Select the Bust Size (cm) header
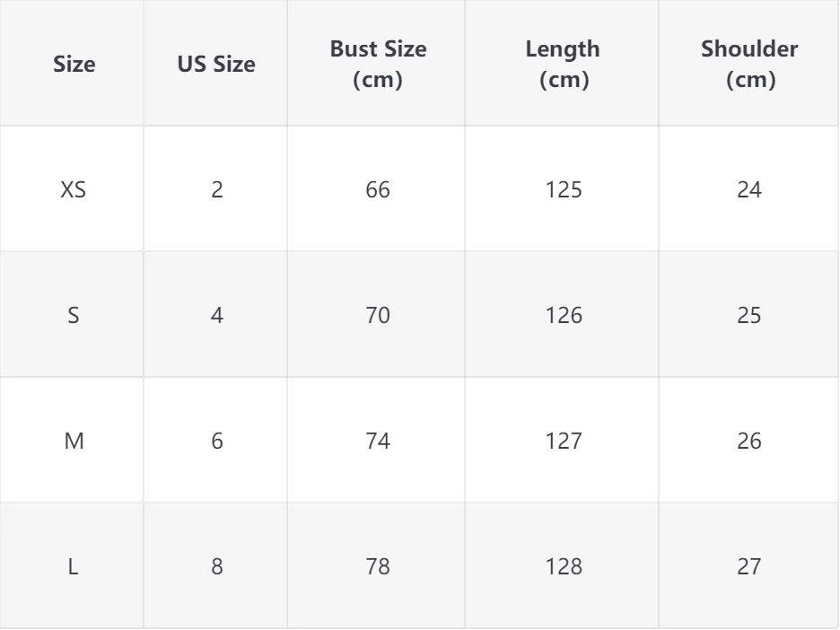This screenshot has width=840, height=630. point(378,65)
